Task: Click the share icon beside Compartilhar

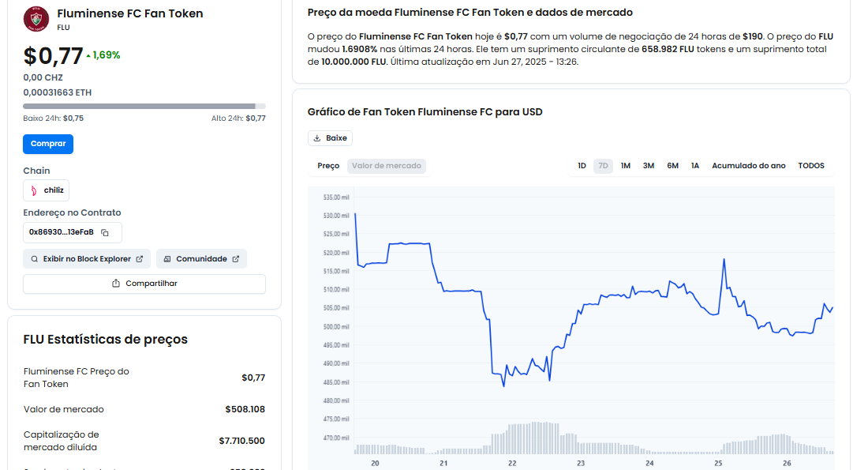Action: pos(116,284)
